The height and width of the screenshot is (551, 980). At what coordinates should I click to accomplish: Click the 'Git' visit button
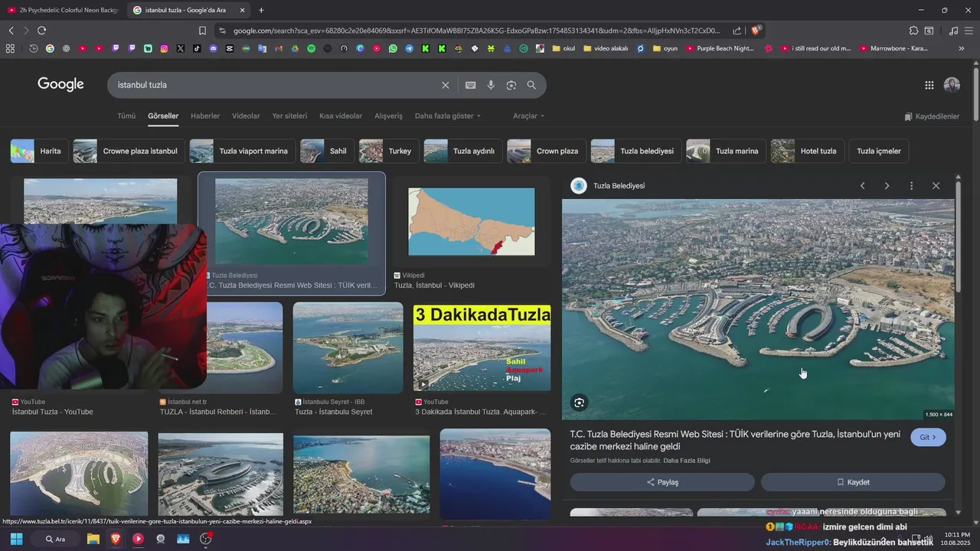(x=928, y=437)
